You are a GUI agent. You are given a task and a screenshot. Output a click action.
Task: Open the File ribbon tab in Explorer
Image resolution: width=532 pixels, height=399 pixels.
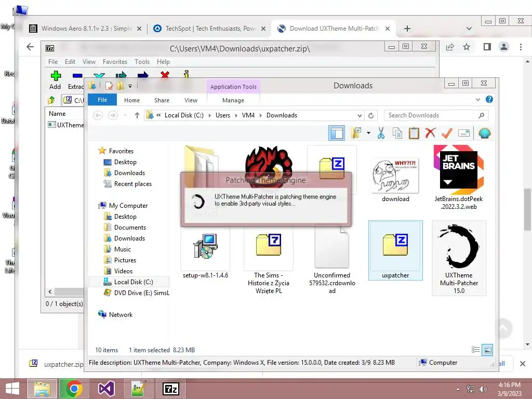(x=102, y=100)
